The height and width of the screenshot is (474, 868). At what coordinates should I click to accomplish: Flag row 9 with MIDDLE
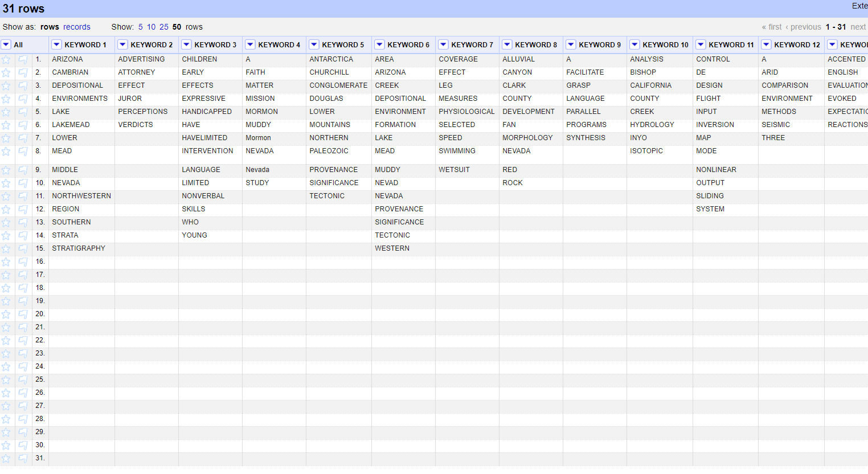click(x=23, y=170)
